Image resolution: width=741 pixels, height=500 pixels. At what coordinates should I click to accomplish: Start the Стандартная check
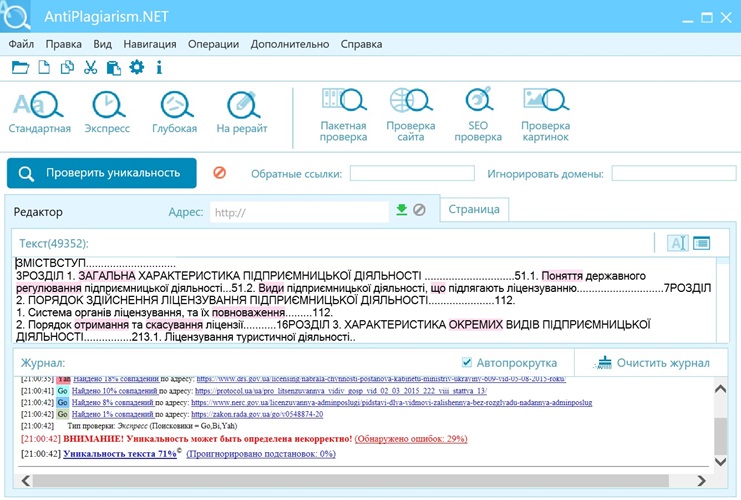[x=40, y=112]
